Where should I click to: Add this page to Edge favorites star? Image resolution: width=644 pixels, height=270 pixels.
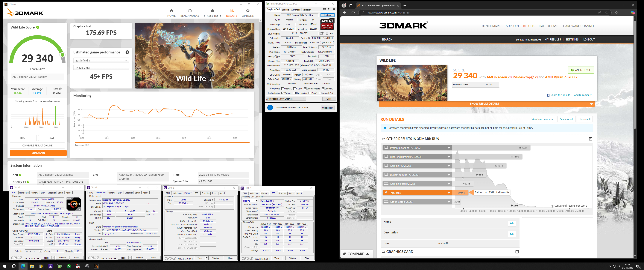pyautogui.click(x=607, y=13)
